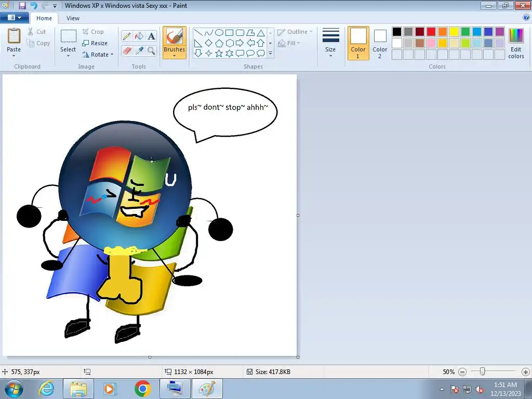Viewport: 532px width, 399px height.
Task: Choose the Right arrow shape
Action: [x=240, y=43]
